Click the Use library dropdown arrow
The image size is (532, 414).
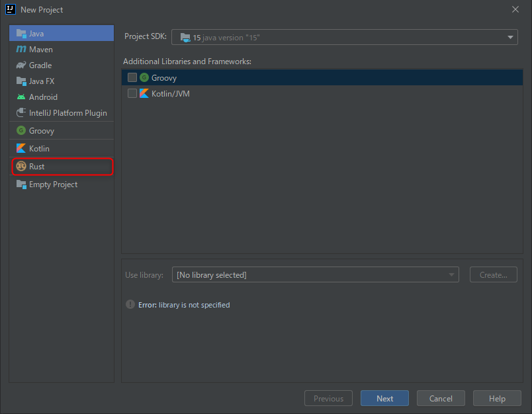tap(451, 274)
